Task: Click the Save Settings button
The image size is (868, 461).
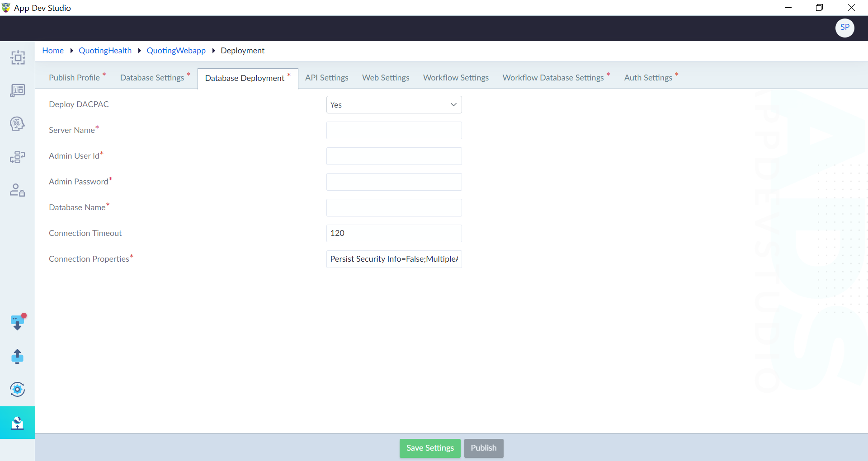Action: click(x=430, y=448)
